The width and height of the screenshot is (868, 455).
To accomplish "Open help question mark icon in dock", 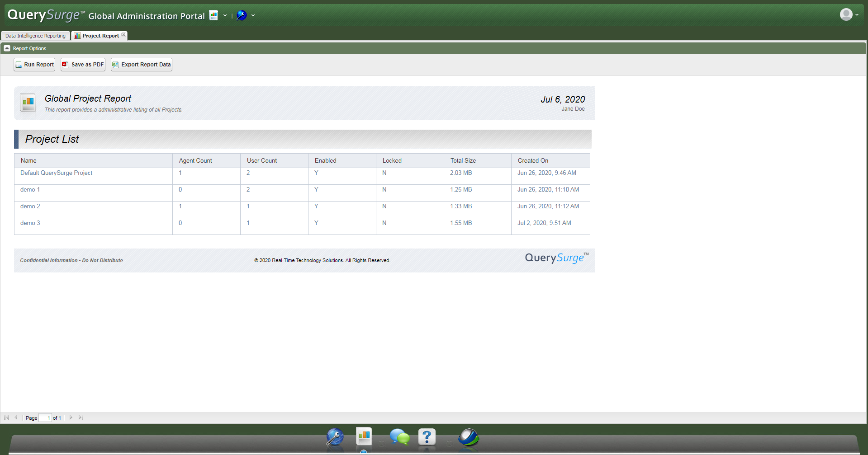I will (427, 437).
